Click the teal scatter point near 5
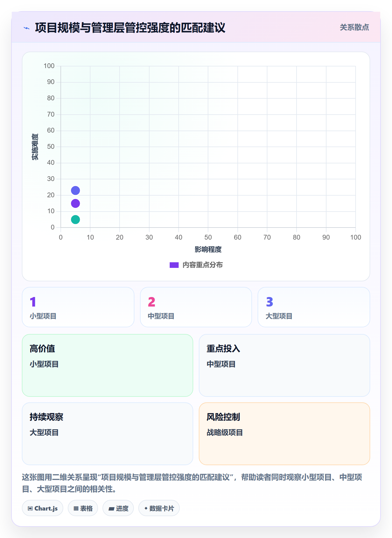This screenshot has width=392, height=538. (75, 219)
